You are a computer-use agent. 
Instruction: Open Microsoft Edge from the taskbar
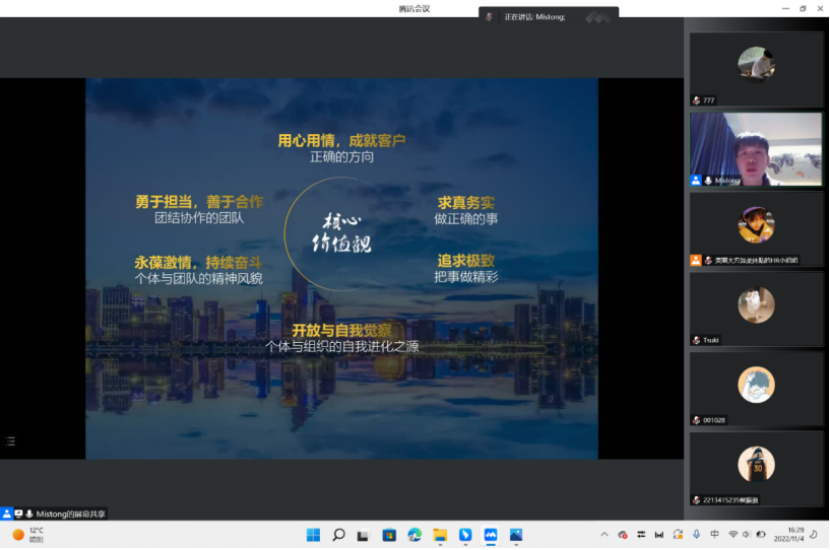point(414,535)
